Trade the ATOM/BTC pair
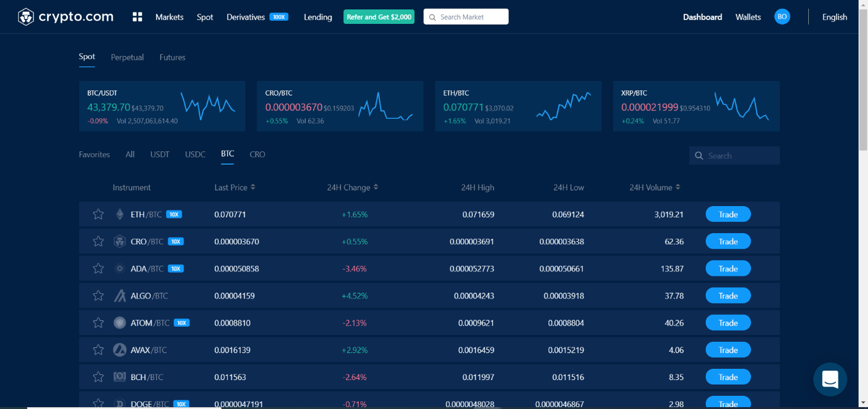The width and height of the screenshot is (868, 409). tap(728, 323)
